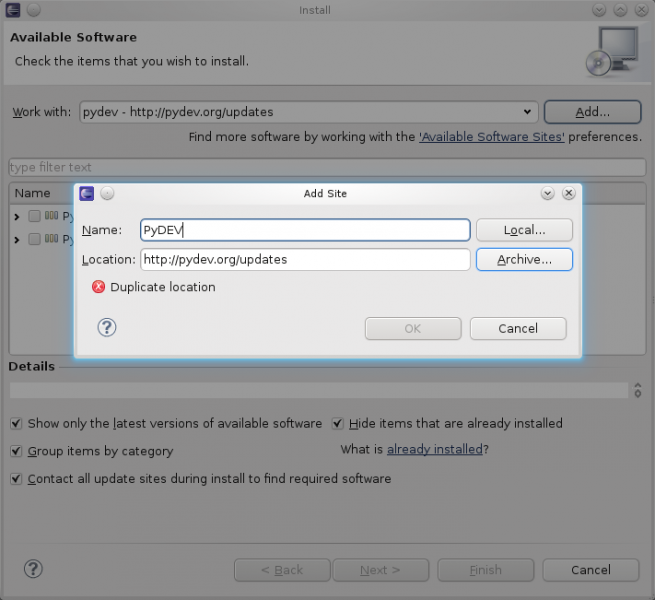Open the Work with dropdown list

527,112
